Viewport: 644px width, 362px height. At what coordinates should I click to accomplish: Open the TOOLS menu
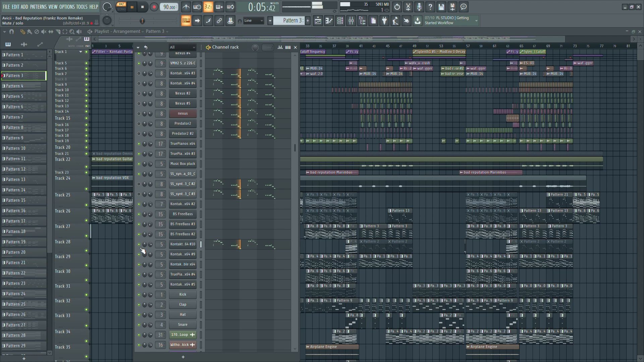click(82, 7)
